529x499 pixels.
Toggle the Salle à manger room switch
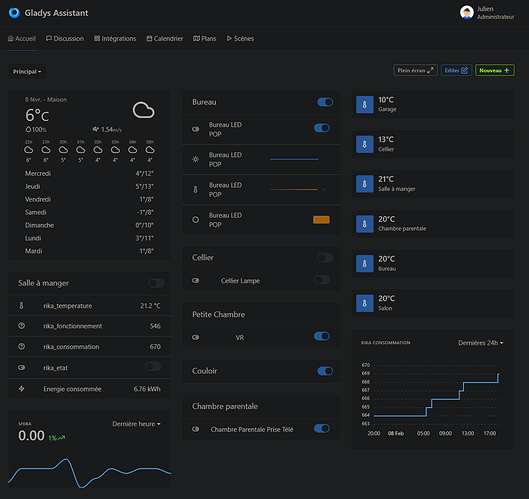point(156,283)
